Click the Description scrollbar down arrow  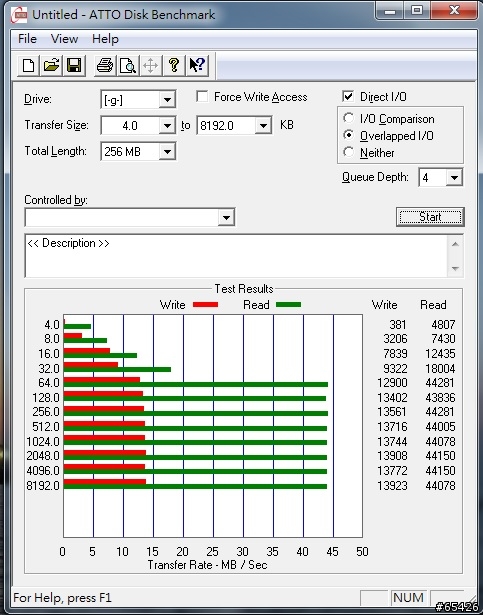455,269
